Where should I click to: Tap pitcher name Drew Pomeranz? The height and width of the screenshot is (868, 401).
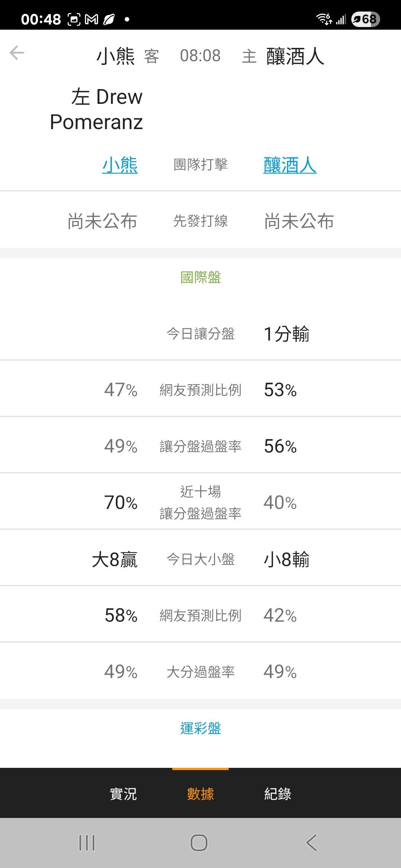pos(97,109)
